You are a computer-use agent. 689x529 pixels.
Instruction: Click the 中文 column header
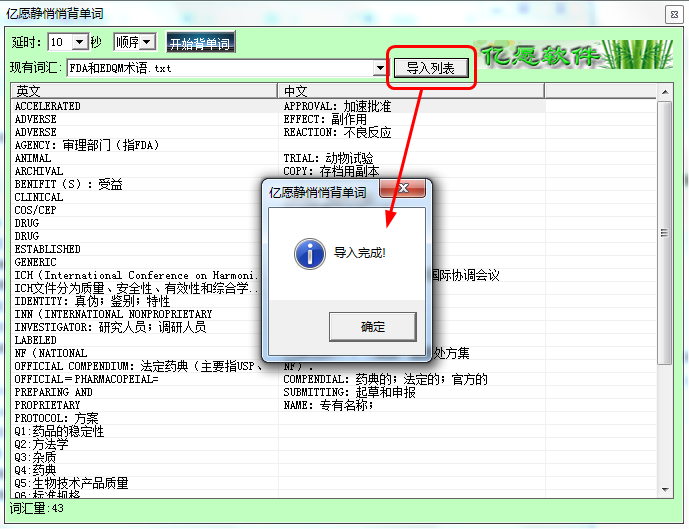[x=411, y=91]
